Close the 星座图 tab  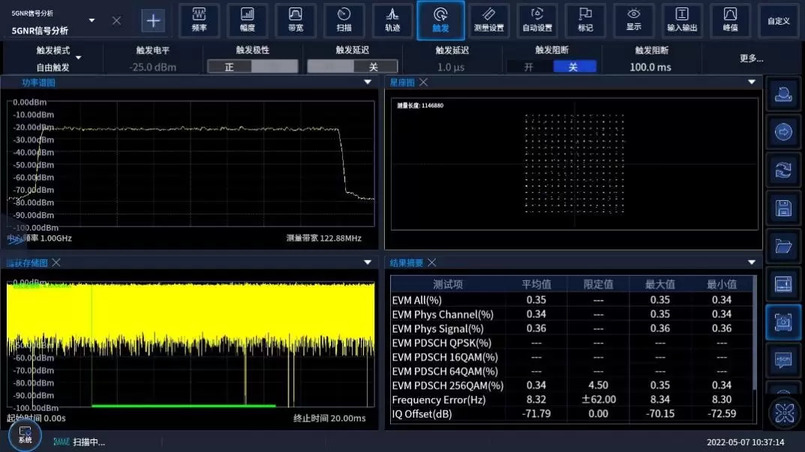pyautogui.click(x=424, y=83)
